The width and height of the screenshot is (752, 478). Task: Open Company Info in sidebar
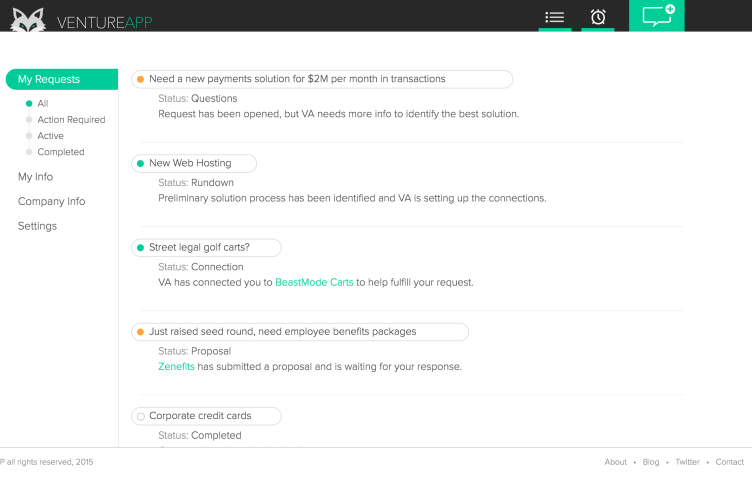51,201
